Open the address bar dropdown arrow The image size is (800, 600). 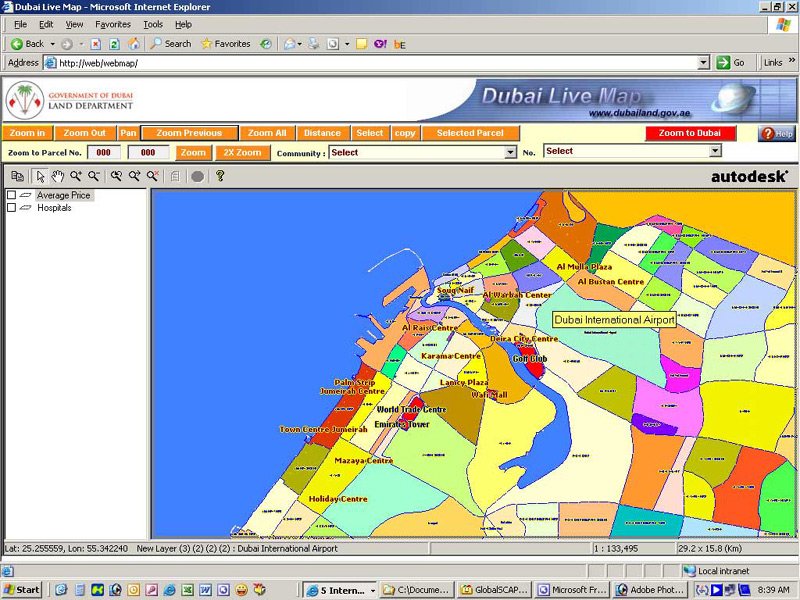704,63
